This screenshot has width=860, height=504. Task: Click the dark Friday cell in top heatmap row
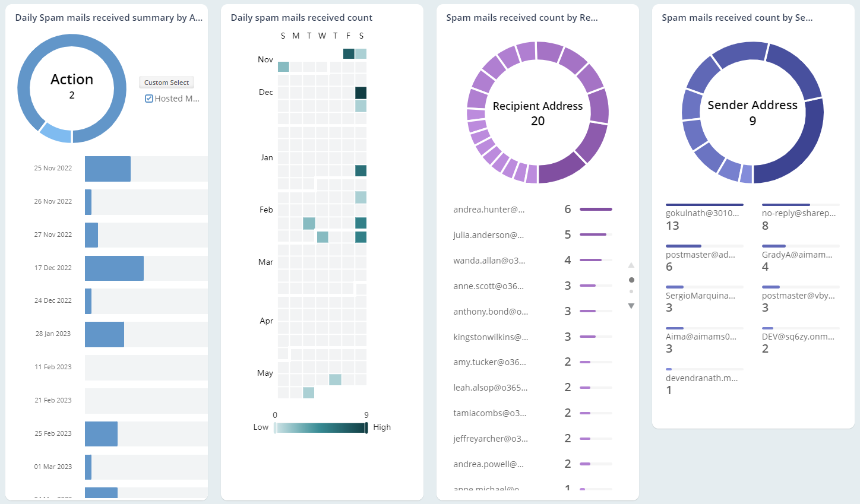point(349,54)
